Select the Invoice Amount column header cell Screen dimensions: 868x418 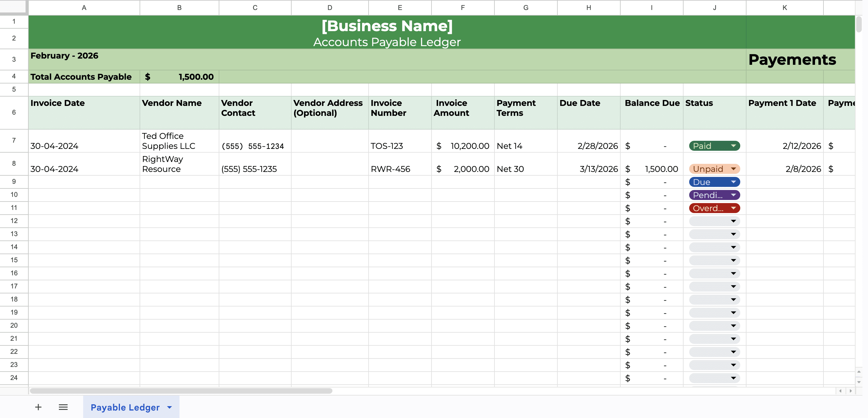pyautogui.click(x=462, y=112)
